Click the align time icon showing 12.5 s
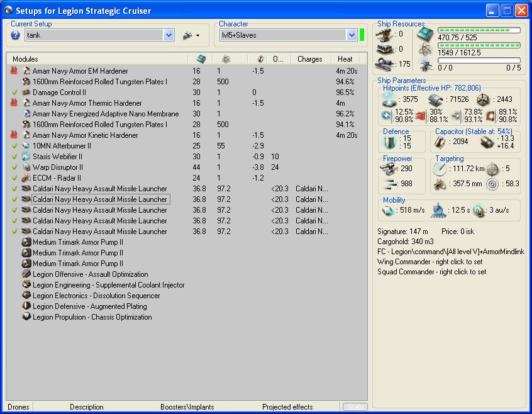532x414 pixels. [x=439, y=211]
